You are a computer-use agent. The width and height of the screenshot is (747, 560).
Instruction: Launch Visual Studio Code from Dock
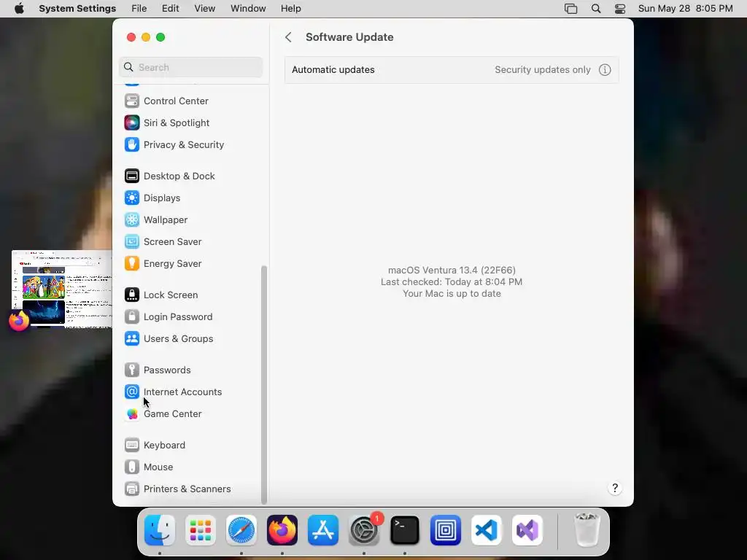click(x=487, y=530)
